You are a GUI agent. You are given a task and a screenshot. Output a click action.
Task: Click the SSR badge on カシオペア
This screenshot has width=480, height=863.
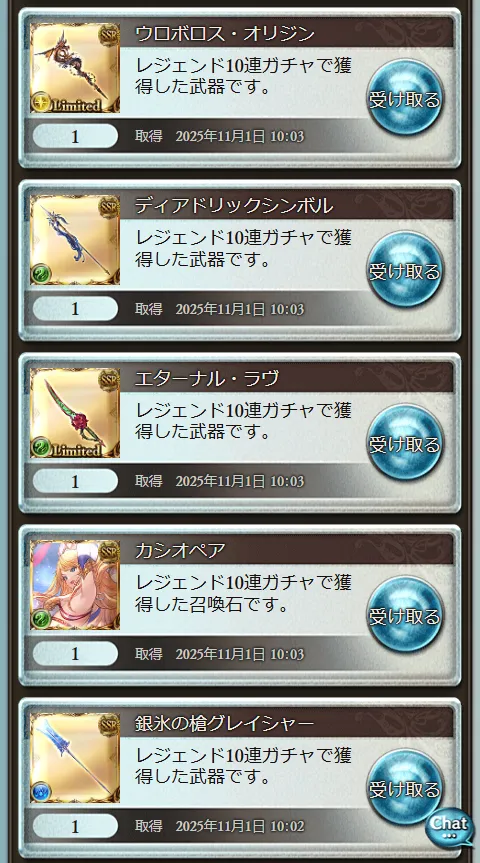110,551
